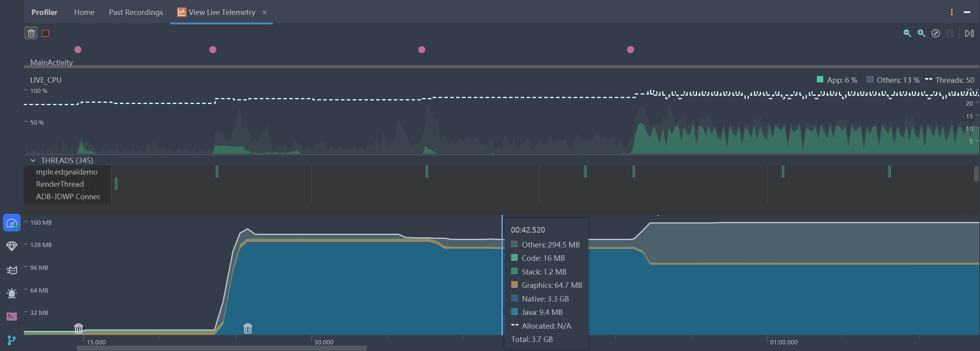The image size is (980, 351).
Task: Jump to live telemetry data
Action: click(969, 33)
